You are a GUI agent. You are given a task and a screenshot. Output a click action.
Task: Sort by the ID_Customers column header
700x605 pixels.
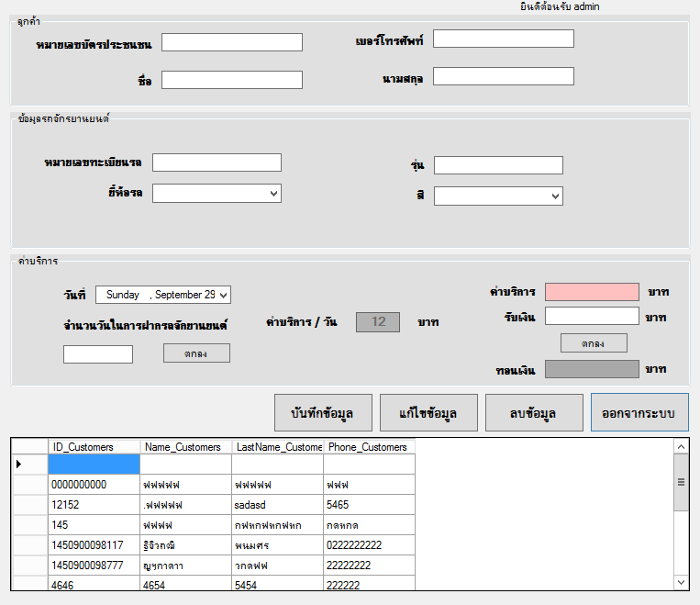coord(94,447)
